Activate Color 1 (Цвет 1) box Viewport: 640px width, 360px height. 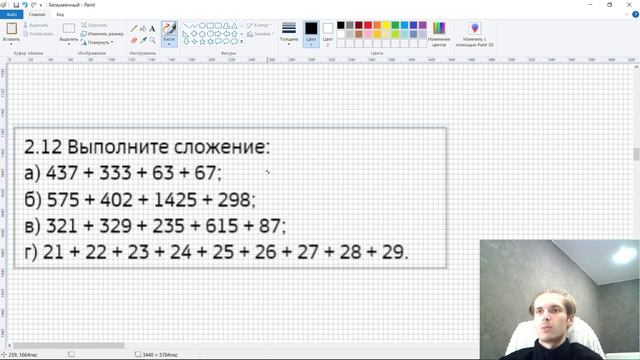pyautogui.click(x=311, y=34)
